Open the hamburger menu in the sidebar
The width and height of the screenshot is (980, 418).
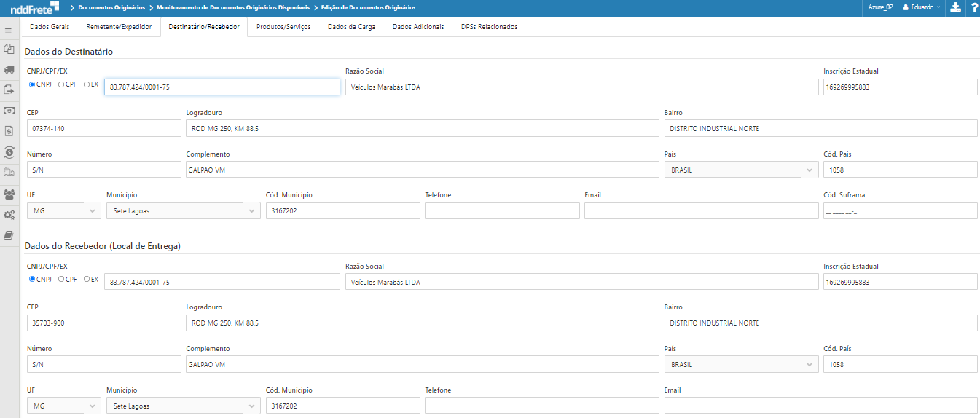pyautogui.click(x=9, y=31)
